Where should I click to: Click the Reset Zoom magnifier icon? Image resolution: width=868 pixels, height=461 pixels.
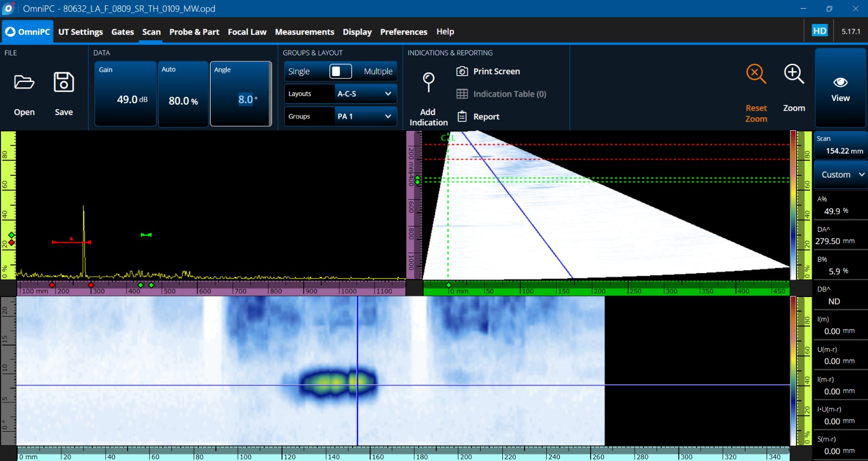756,74
